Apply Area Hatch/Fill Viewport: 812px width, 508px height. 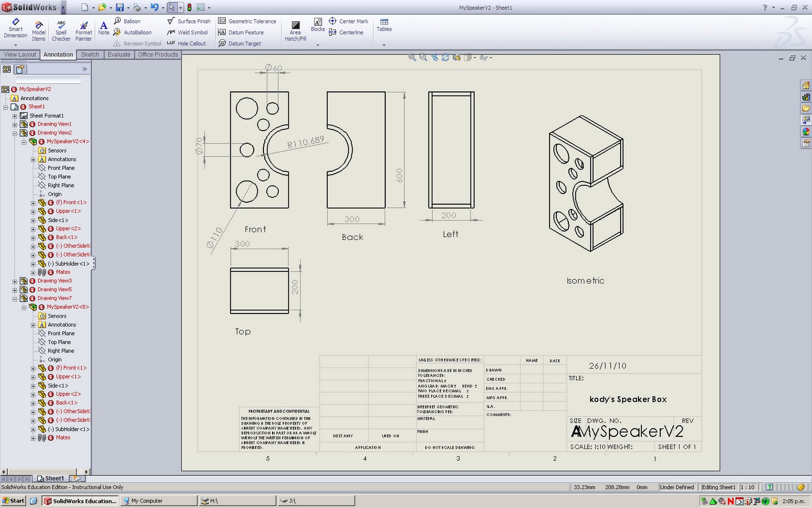(295, 31)
